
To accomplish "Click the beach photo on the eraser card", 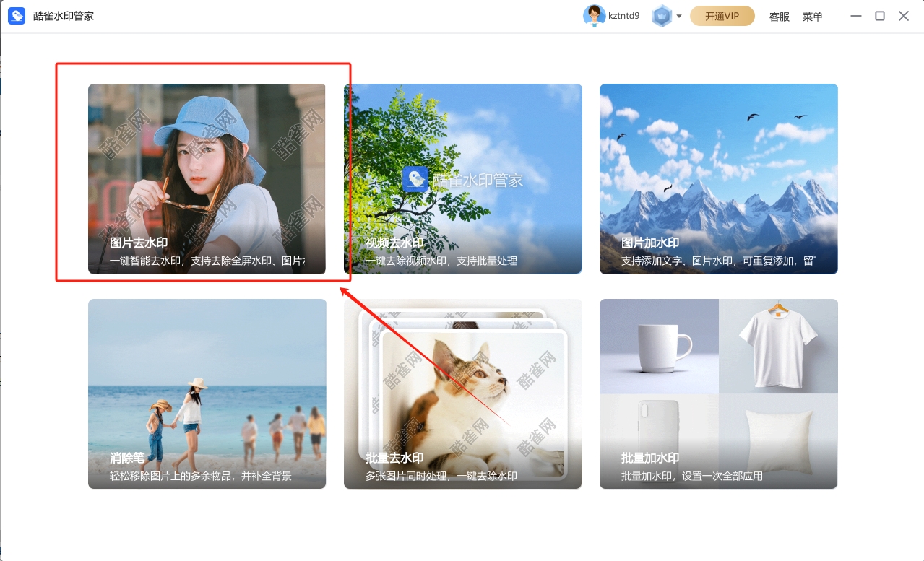I will tap(207, 375).
